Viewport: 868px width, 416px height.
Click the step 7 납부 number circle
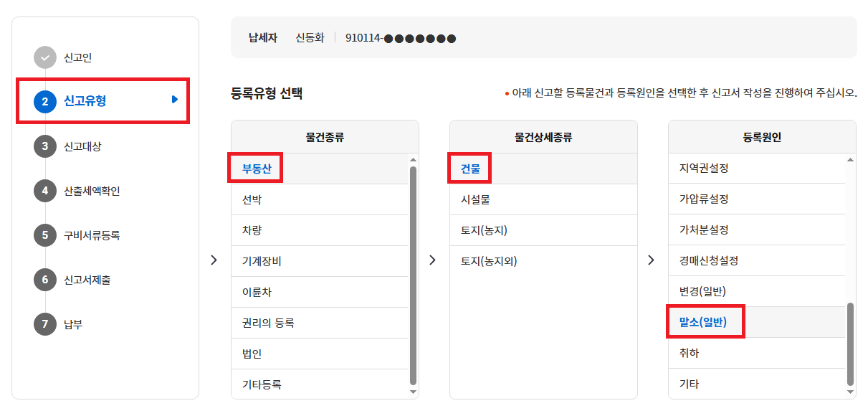click(45, 324)
